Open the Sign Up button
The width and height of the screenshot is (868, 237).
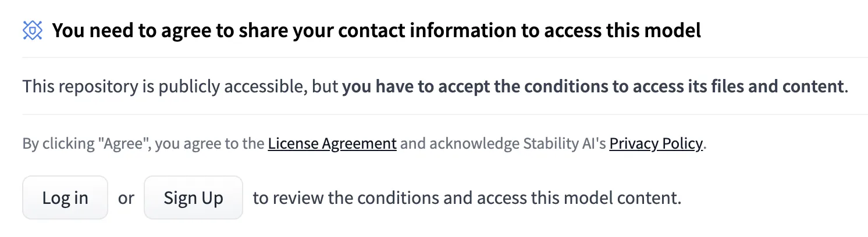(x=193, y=198)
